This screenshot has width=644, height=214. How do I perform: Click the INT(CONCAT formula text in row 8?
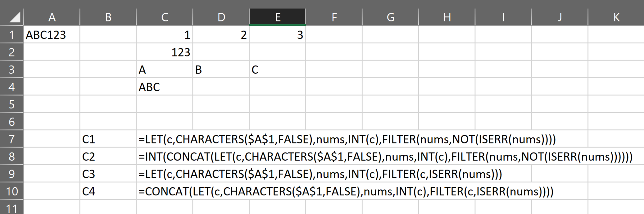click(385, 157)
